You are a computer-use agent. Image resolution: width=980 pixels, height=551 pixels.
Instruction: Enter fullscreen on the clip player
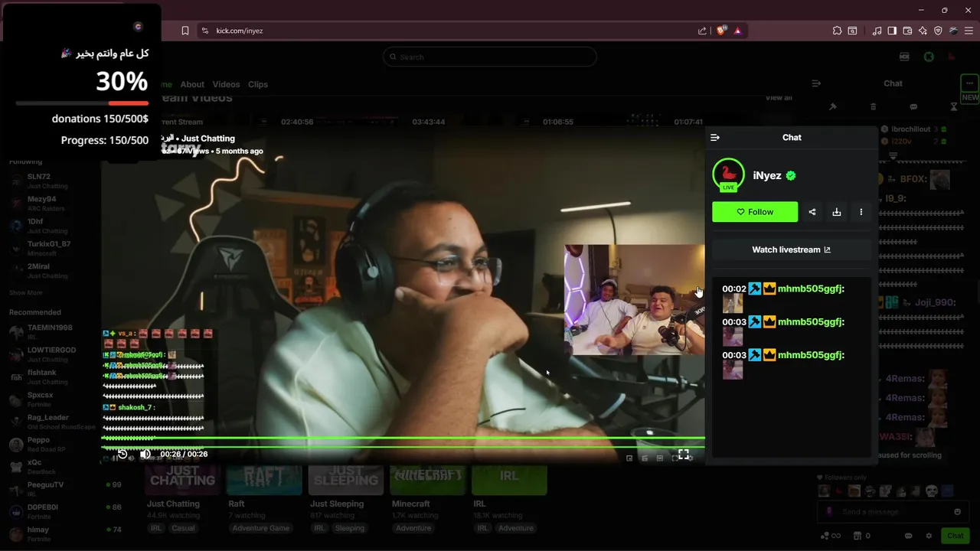pyautogui.click(x=684, y=455)
